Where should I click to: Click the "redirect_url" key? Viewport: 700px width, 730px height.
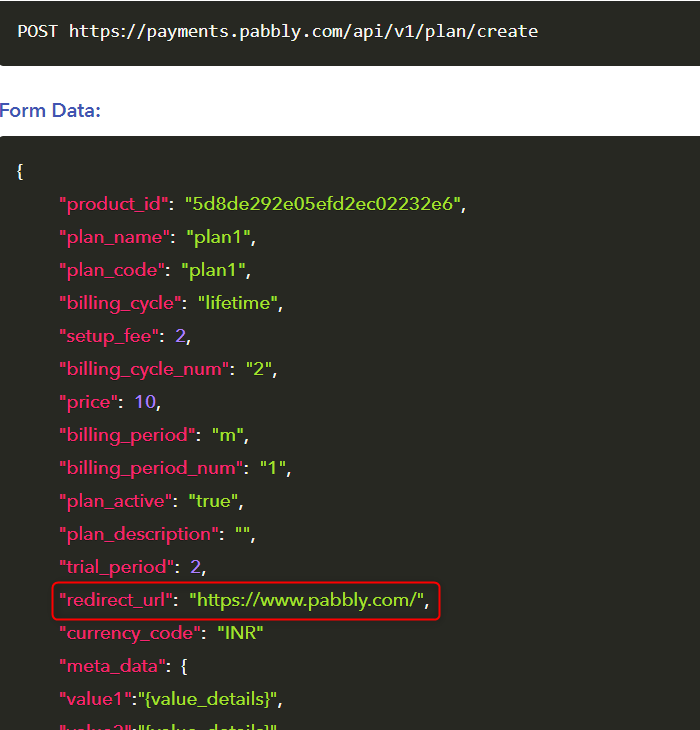tap(116, 601)
